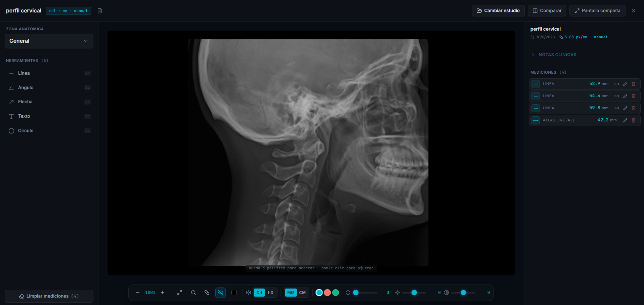Close the viewer with the X button

634,11
